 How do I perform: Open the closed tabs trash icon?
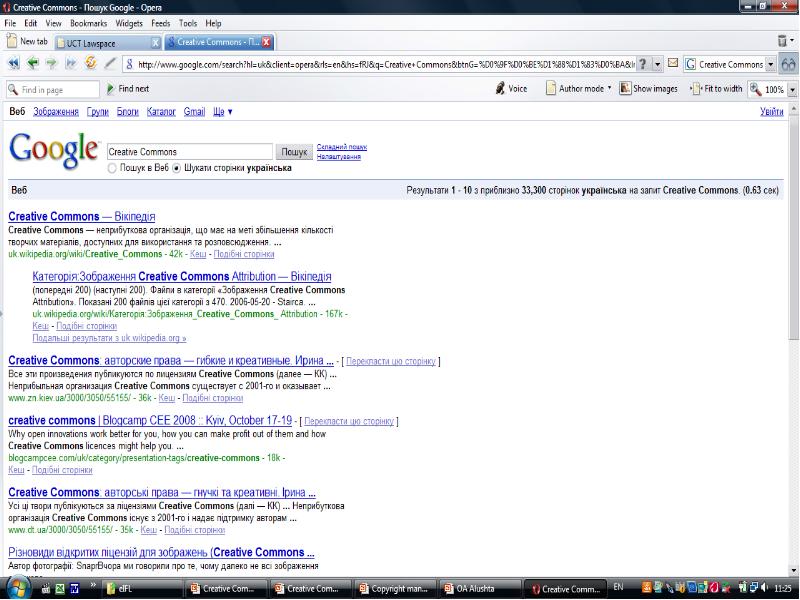784,42
